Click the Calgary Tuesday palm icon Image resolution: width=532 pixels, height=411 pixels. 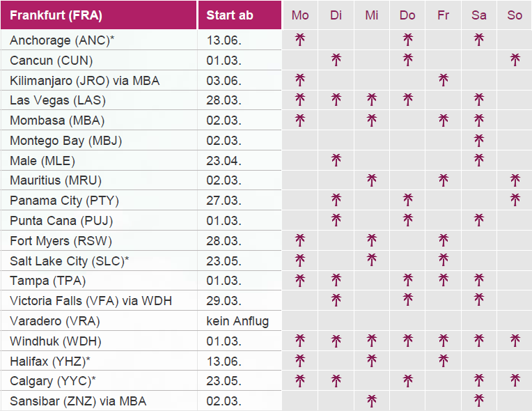pos(336,381)
